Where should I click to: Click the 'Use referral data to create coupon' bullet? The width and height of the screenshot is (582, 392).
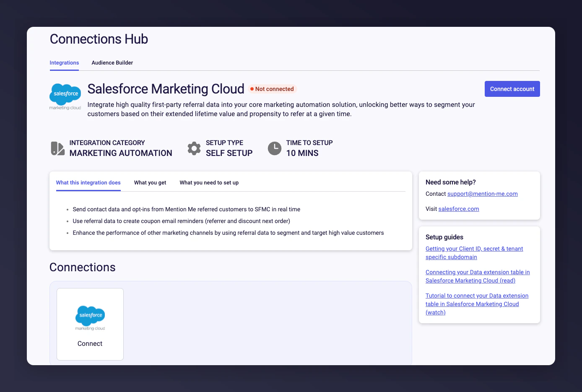pos(182,221)
